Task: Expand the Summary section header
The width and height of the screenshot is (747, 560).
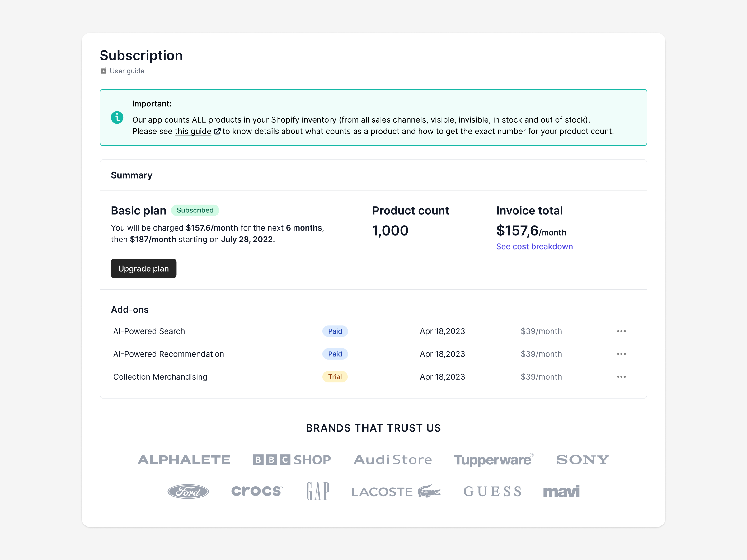Action: pyautogui.click(x=131, y=175)
